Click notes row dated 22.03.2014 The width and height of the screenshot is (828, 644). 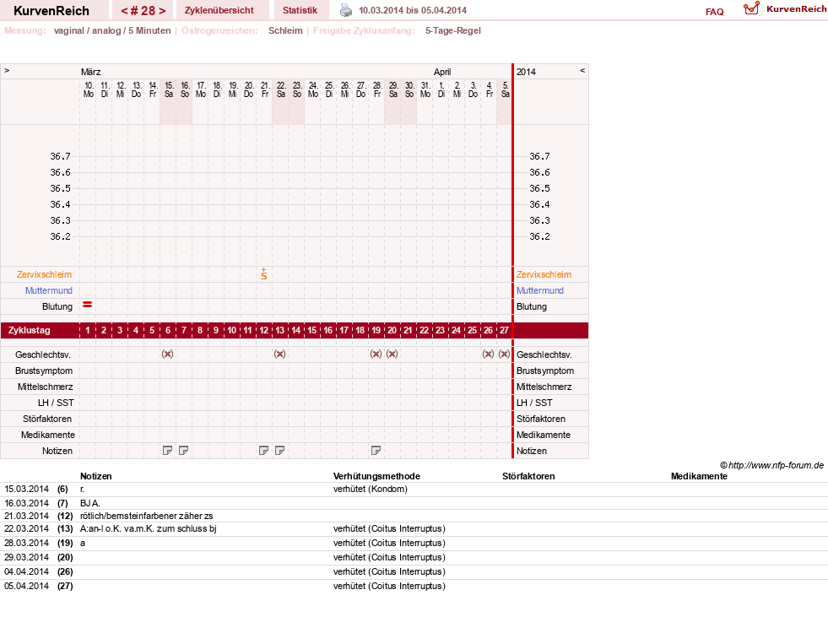pyautogui.click(x=414, y=529)
